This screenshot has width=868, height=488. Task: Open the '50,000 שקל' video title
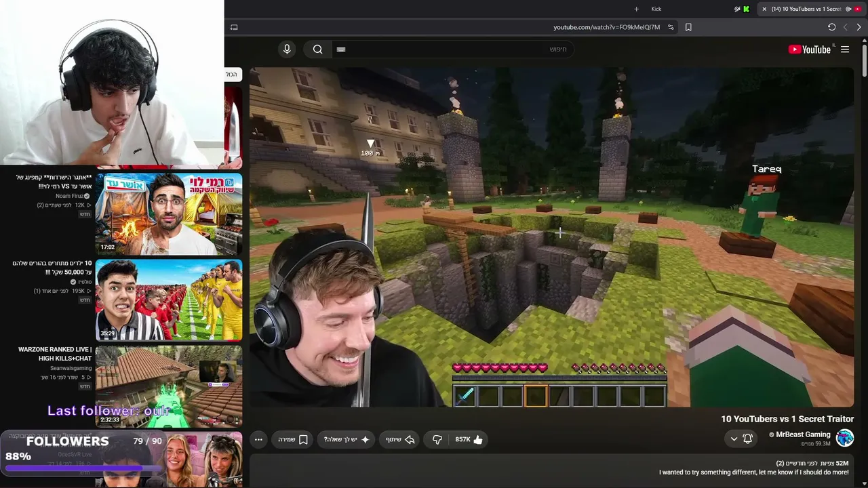coord(52,268)
